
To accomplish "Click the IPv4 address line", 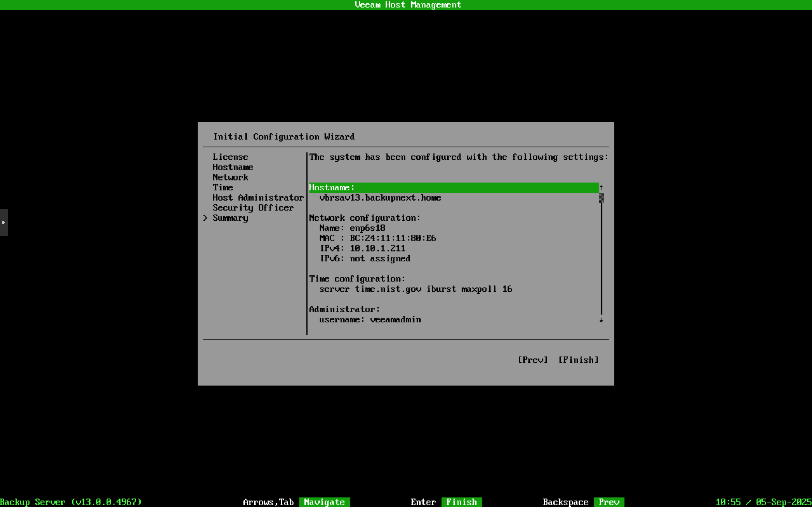I will pyautogui.click(x=362, y=249).
